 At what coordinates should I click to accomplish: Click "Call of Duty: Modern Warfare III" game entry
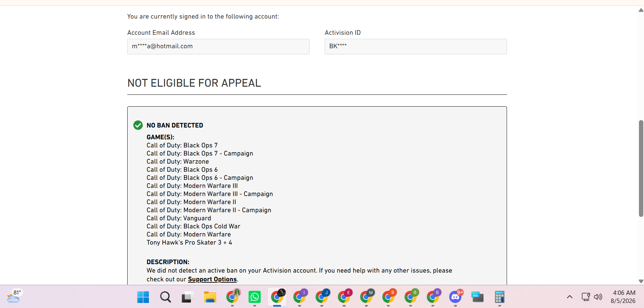click(x=192, y=186)
